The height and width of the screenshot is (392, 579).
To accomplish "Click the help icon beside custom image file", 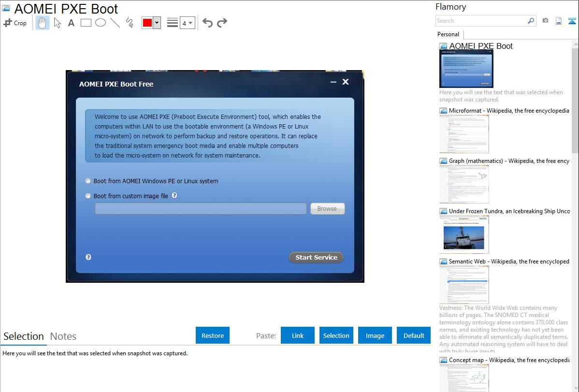I will click(174, 195).
